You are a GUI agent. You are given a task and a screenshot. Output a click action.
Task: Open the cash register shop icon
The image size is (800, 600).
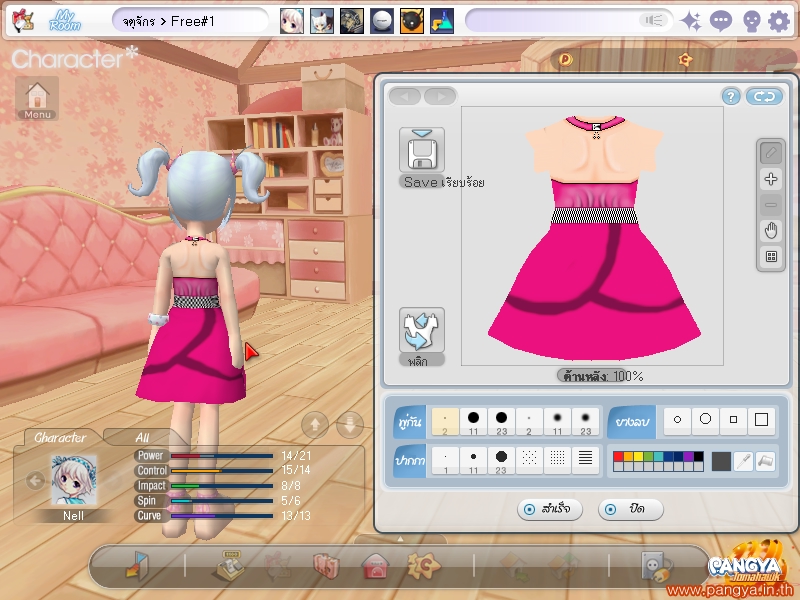click(x=231, y=565)
